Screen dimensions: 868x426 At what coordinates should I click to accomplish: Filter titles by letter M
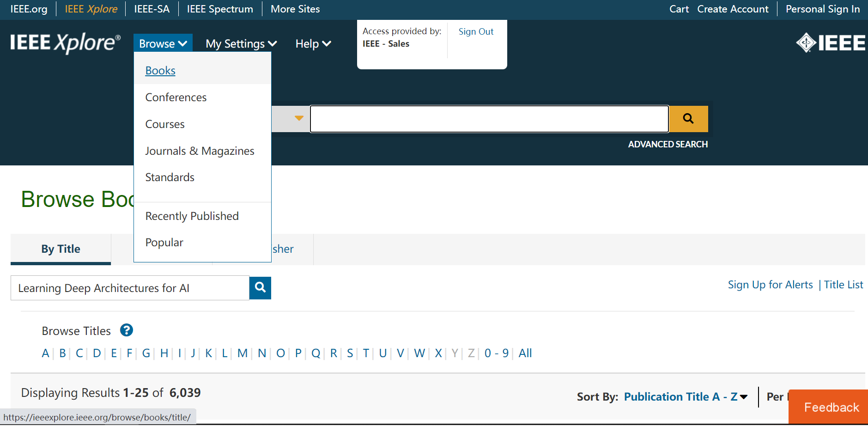(242, 353)
